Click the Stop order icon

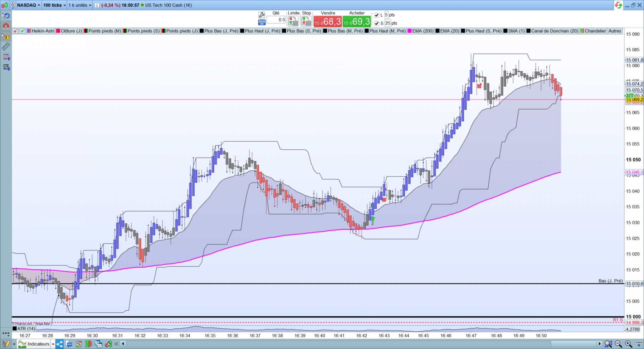click(306, 21)
